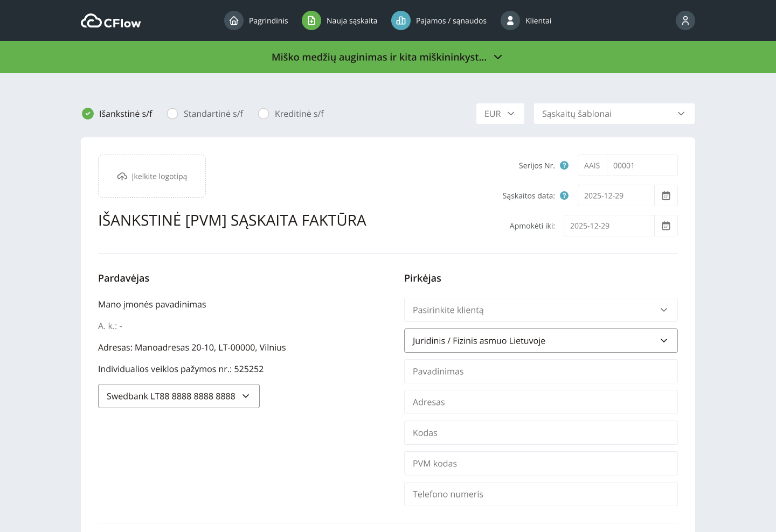Image resolution: width=776 pixels, height=532 pixels.
Task: Open Nauja sąskaita menu item
Action: [352, 20]
